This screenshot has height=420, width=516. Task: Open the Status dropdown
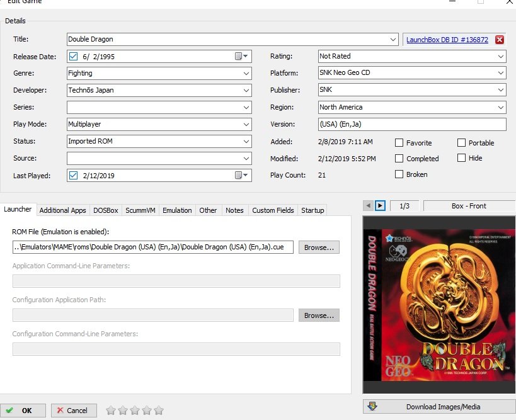pyautogui.click(x=246, y=142)
